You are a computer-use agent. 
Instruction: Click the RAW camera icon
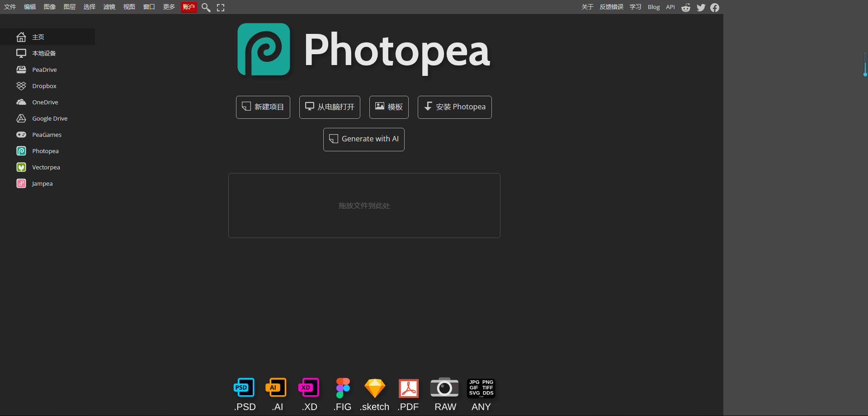pos(445,388)
